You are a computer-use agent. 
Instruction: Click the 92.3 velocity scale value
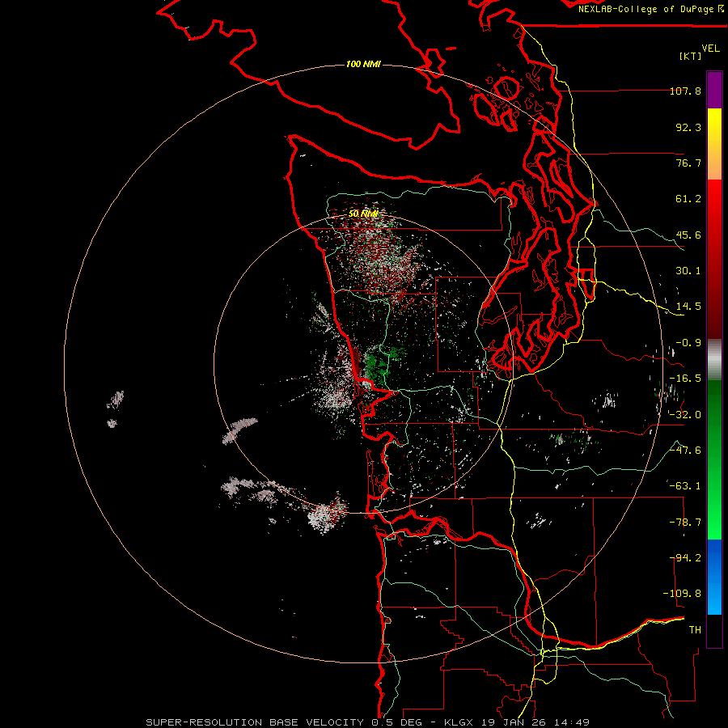pos(688,127)
